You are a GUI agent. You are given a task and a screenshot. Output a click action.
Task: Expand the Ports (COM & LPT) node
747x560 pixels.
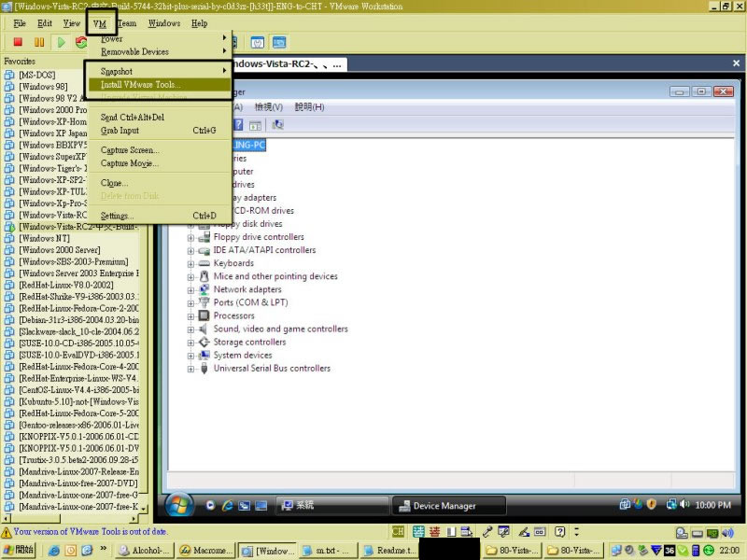click(190, 302)
